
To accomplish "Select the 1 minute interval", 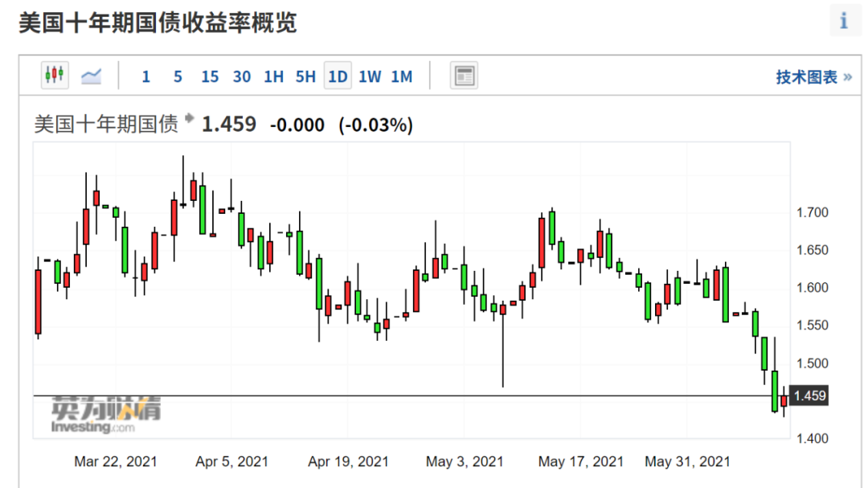I will [145, 76].
